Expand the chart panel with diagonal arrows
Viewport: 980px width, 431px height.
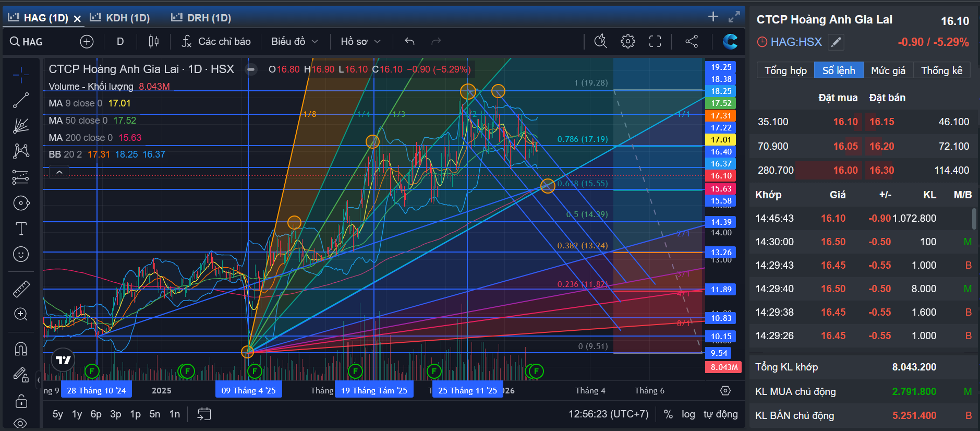[x=734, y=17]
